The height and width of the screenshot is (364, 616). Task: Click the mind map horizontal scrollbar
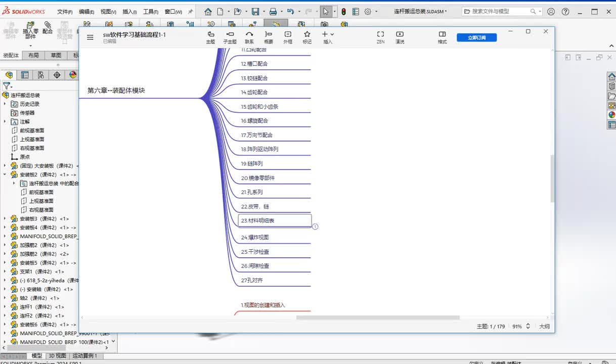coord(378,317)
